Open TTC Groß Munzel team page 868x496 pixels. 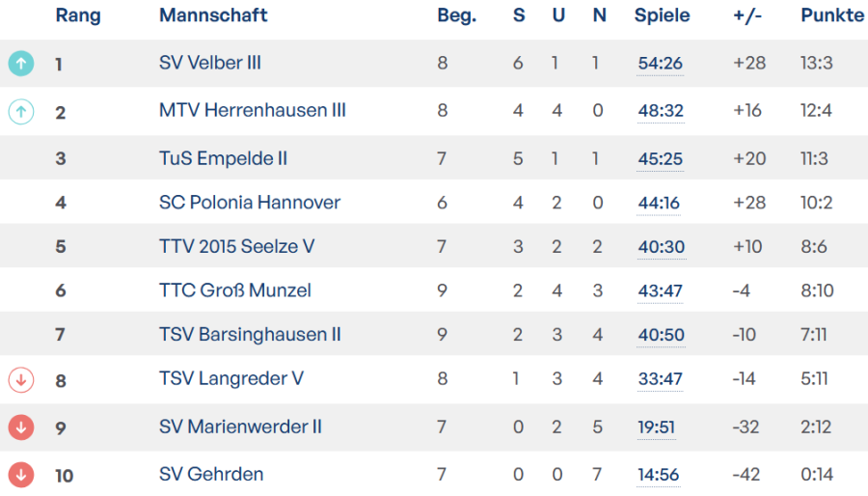pos(234,290)
